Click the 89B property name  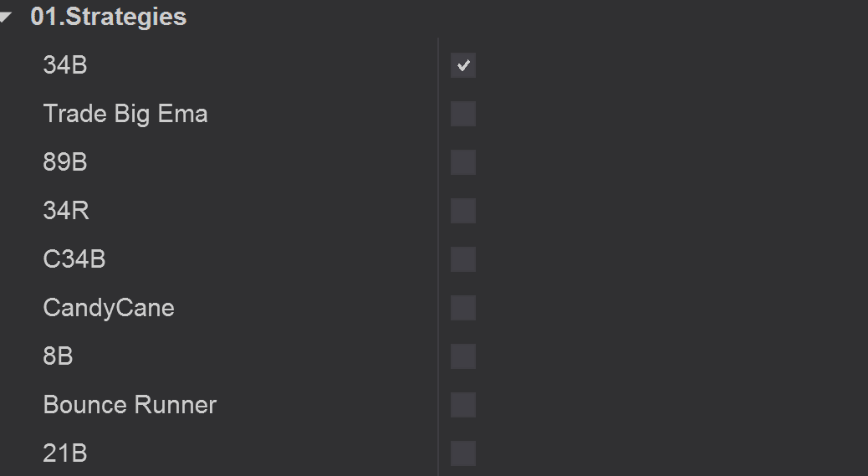(x=65, y=162)
